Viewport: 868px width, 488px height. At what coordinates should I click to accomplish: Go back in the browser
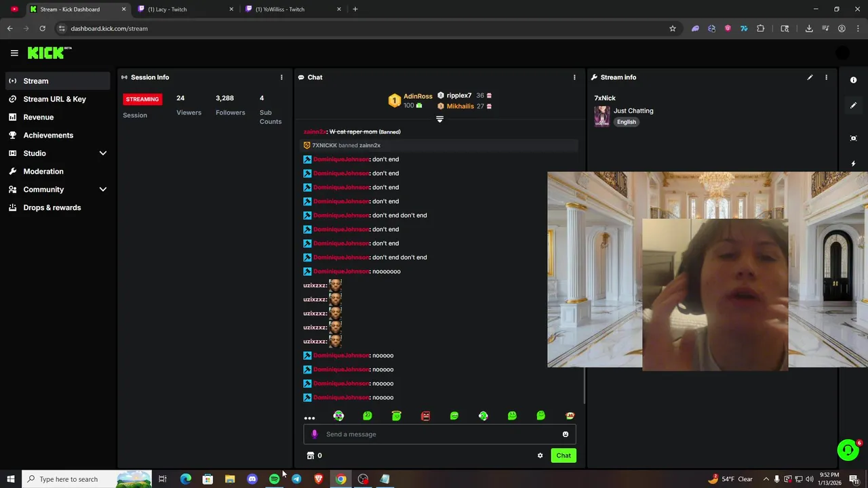(9, 28)
